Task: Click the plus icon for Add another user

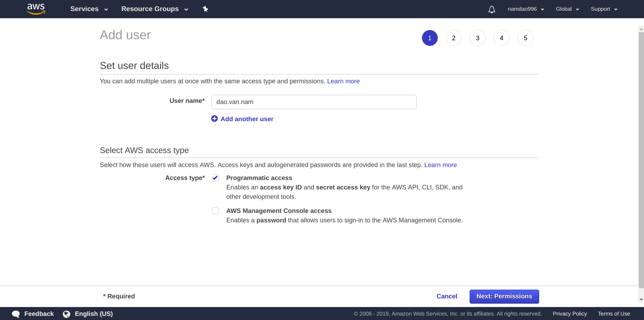Action: point(214,118)
